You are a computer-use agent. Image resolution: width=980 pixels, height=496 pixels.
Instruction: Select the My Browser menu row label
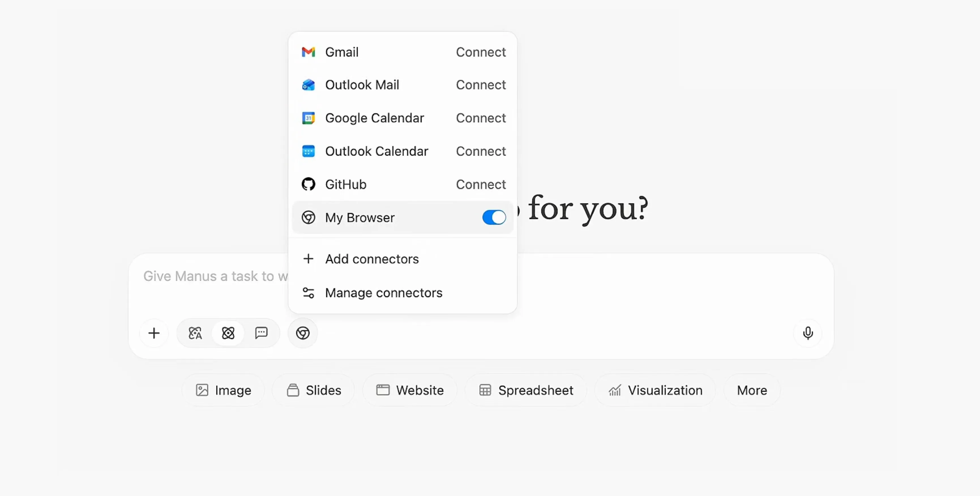(360, 218)
